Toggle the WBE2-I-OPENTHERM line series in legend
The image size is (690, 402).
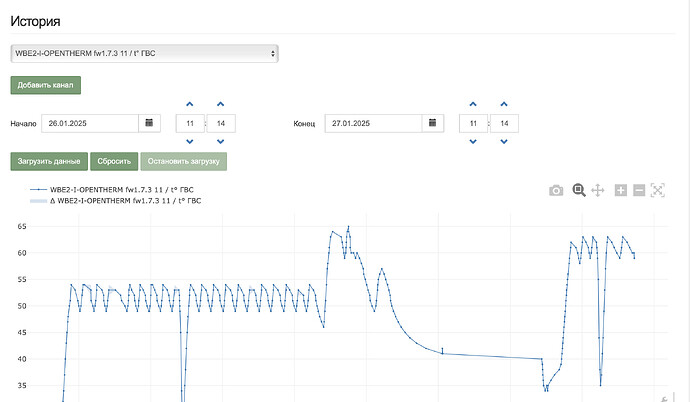pos(112,190)
